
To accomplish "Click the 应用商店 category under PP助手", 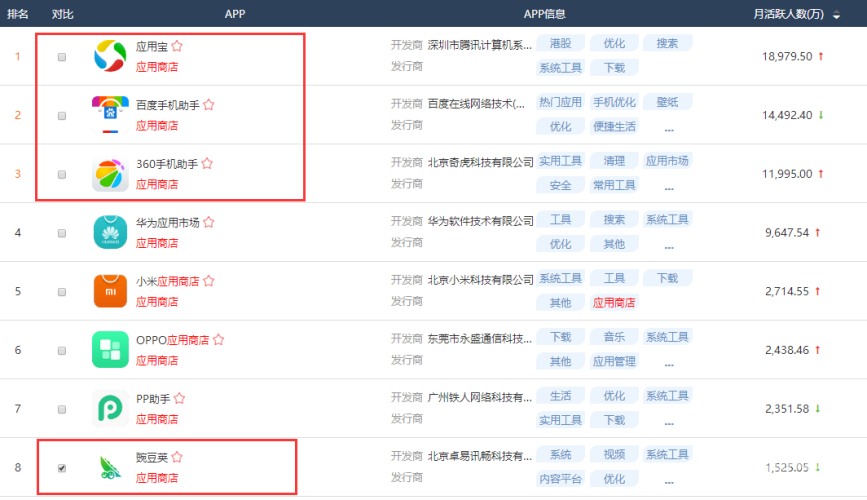I will point(157,419).
